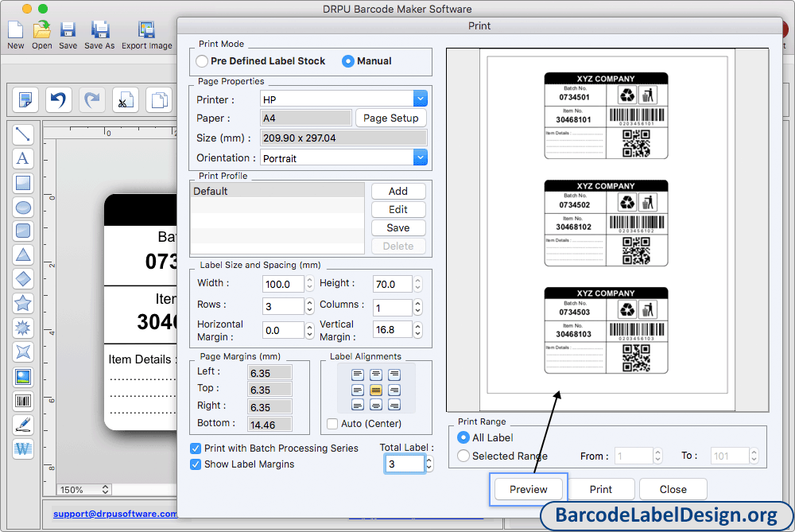Click the Cut scissors icon
Viewport: 795px width, 532px height.
coord(126,99)
